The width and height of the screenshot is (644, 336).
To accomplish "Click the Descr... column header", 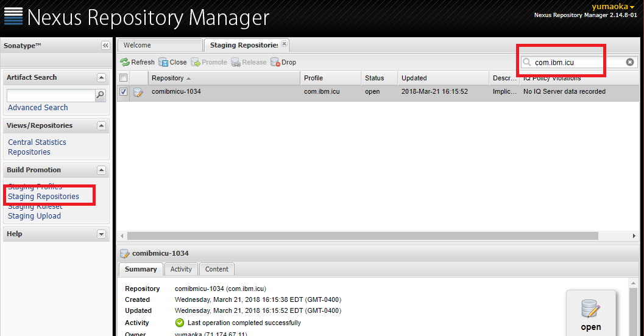I will point(504,78).
